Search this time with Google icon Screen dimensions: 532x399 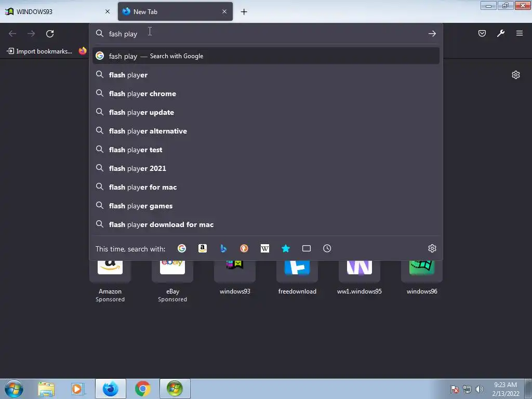click(182, 249)
